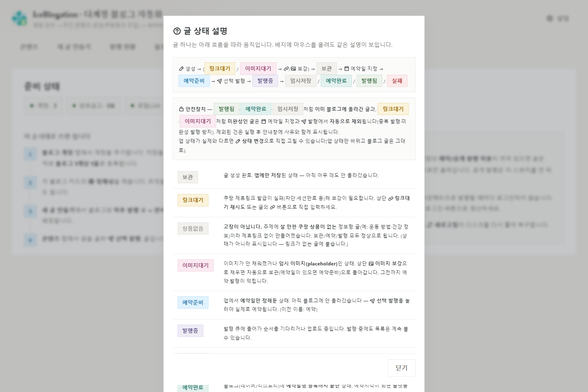Click the chain link icon before 보강 in flow
Screen dimensions: 588x392
(x=286, y=69)
